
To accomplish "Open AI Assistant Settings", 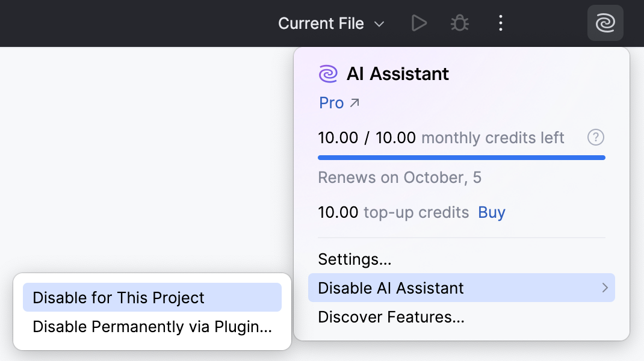I will 355,259.
